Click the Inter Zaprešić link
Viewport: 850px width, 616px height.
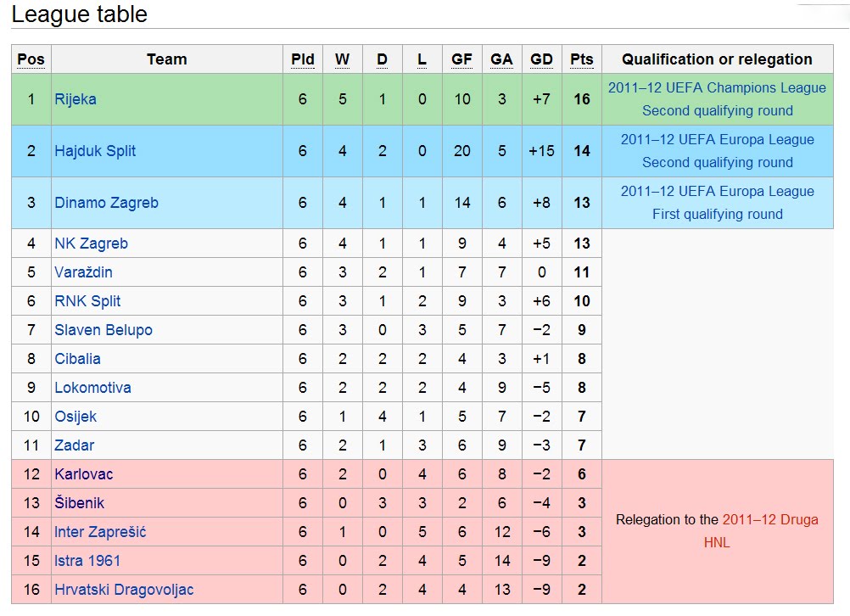click(100, 532)
